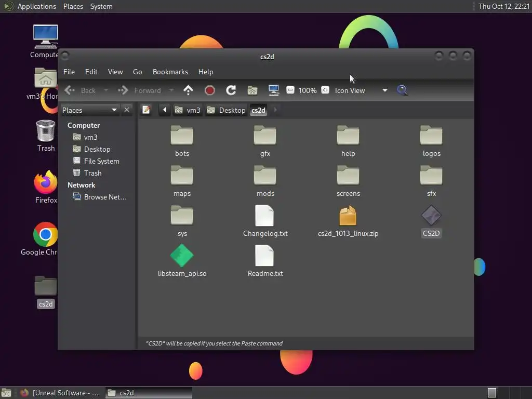The width and height of the screenshot is (532, 399).
Task: Open search with magnifier icon
Action: point(402,90)
